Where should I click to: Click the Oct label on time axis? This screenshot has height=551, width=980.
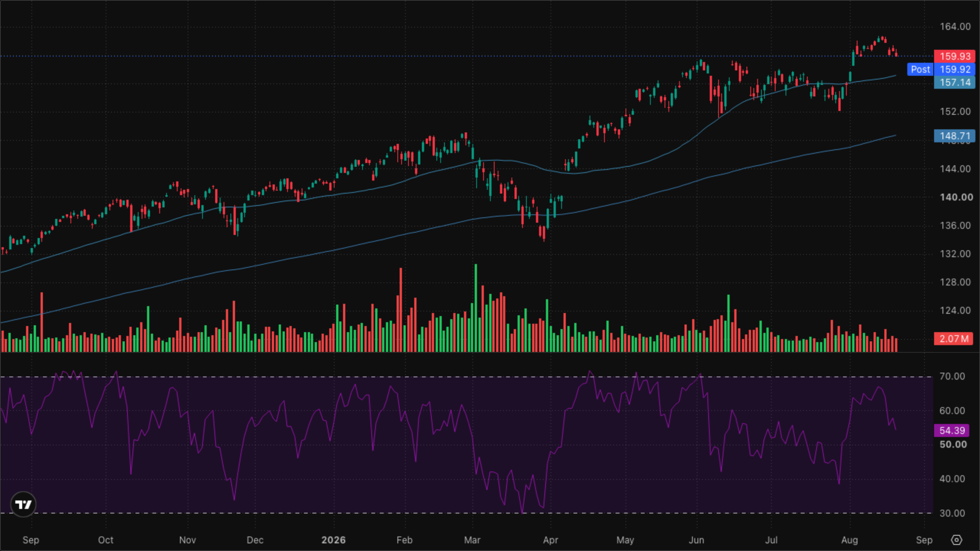point(106,540)
